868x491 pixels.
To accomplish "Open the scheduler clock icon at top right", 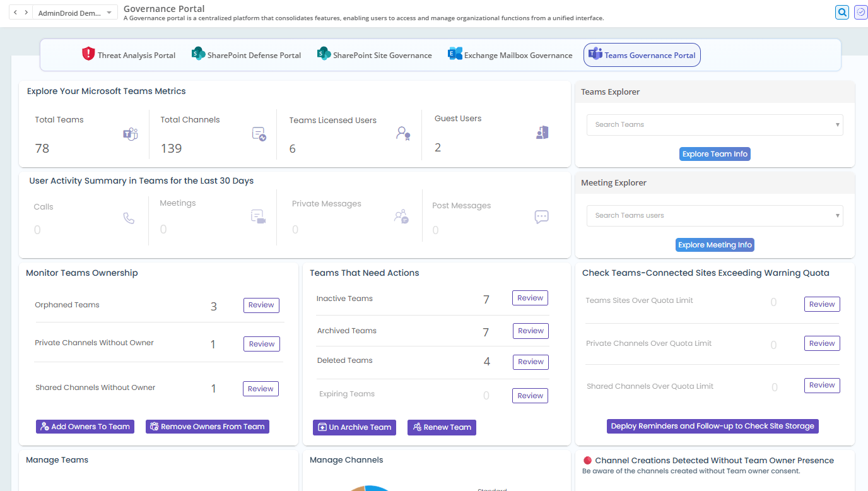I will [x=860, y=12].
